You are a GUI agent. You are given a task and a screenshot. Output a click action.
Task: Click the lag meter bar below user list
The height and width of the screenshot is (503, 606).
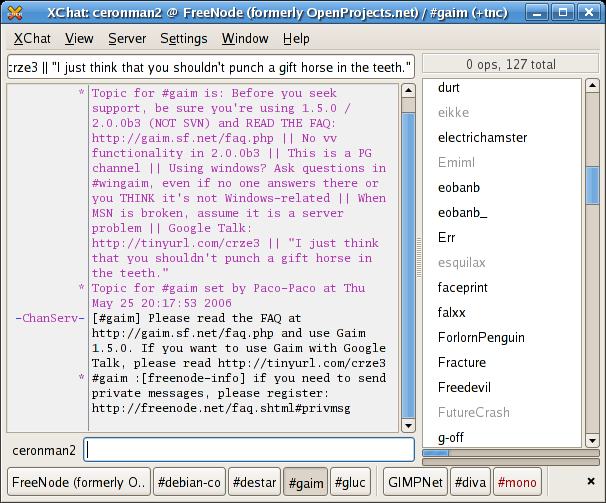511,462
